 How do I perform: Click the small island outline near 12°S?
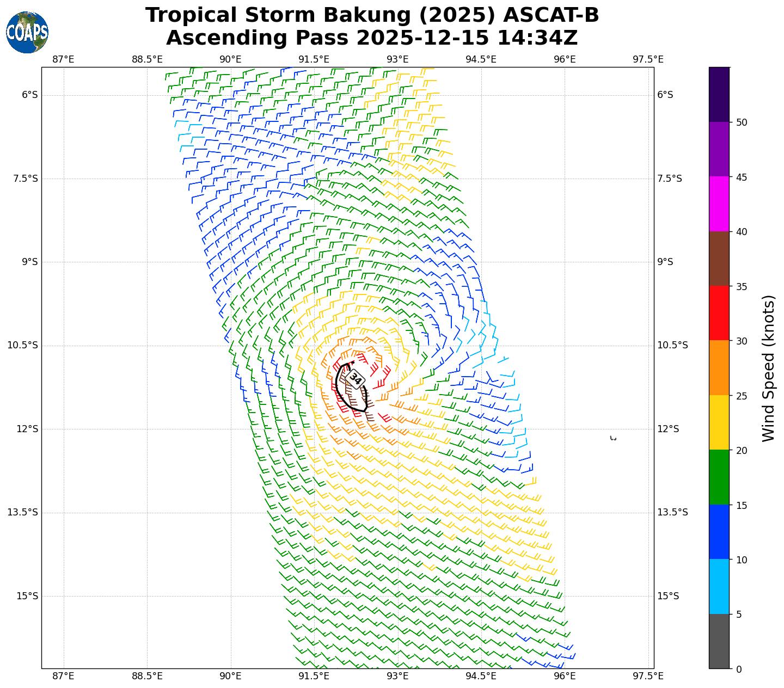click(x=613, y=438)
